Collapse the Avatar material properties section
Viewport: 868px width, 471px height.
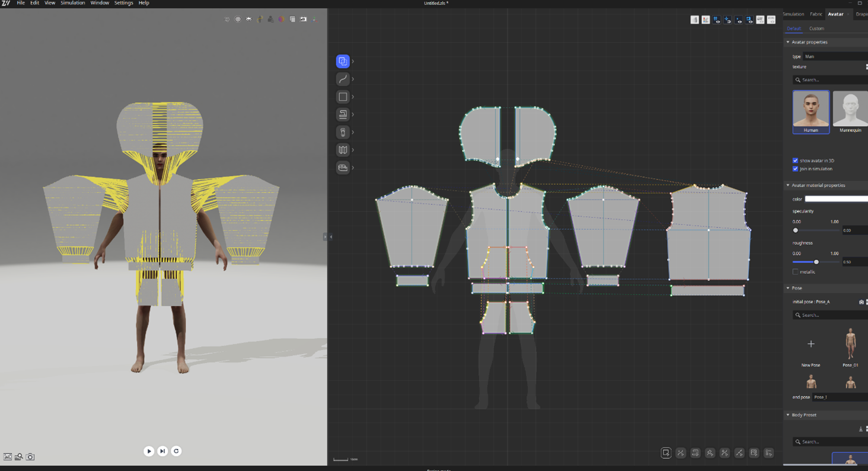click(788, 185)
